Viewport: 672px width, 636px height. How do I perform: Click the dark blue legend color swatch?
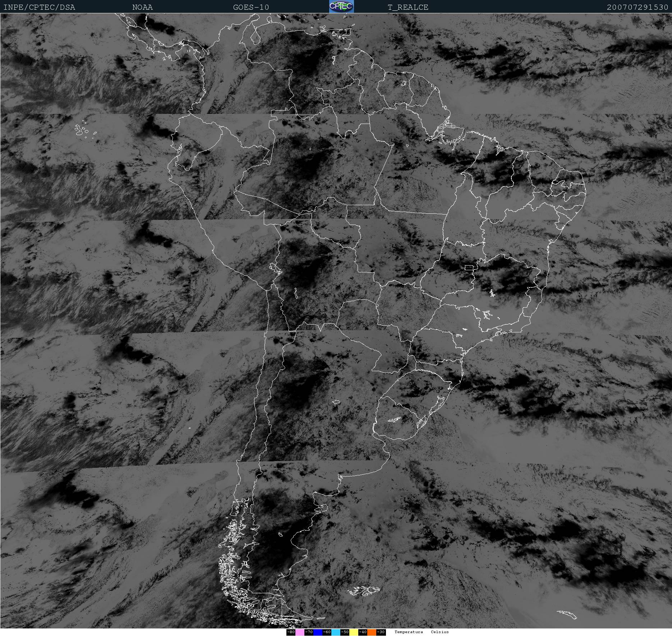(318, 632)
